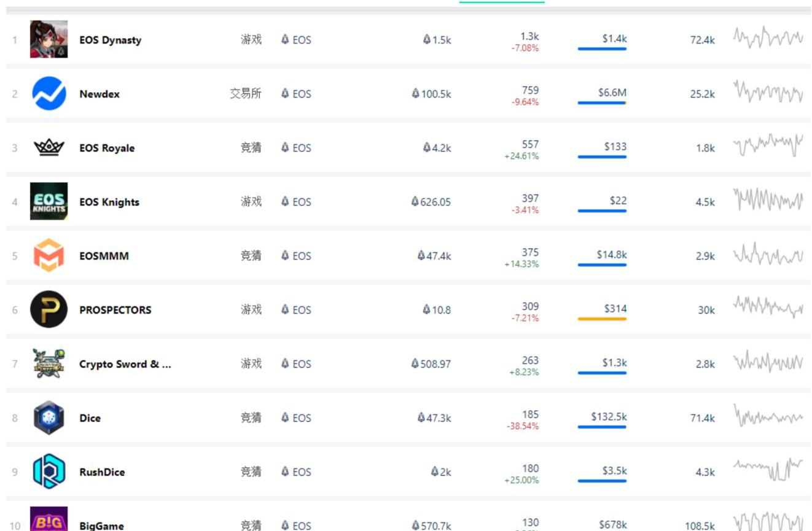The image size is (812, 531).
Task: View the EOS Dynasty activity sparkline chart
Action: pyautogui.click(x=768, y=37)
